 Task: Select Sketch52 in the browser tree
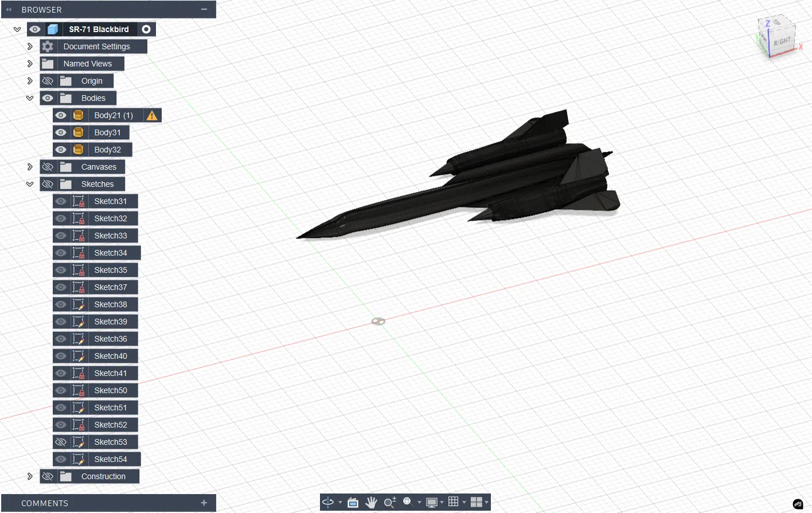point(111,425)
